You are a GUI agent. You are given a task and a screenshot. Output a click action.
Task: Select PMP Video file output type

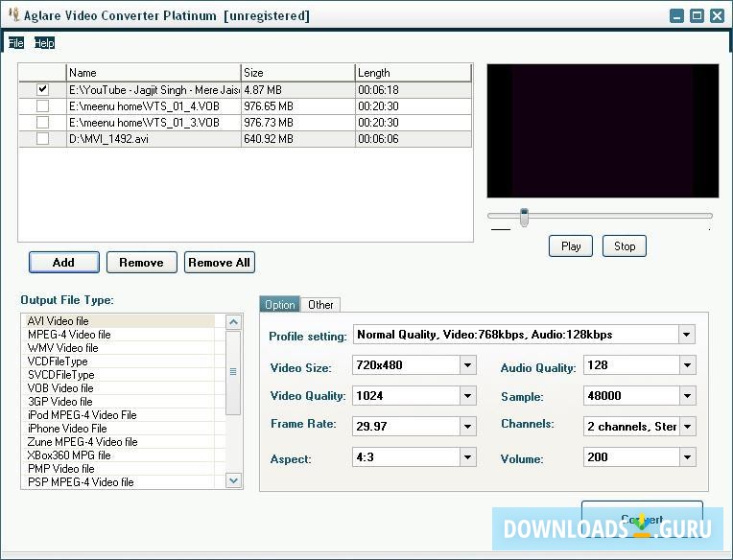click(121, 469)
